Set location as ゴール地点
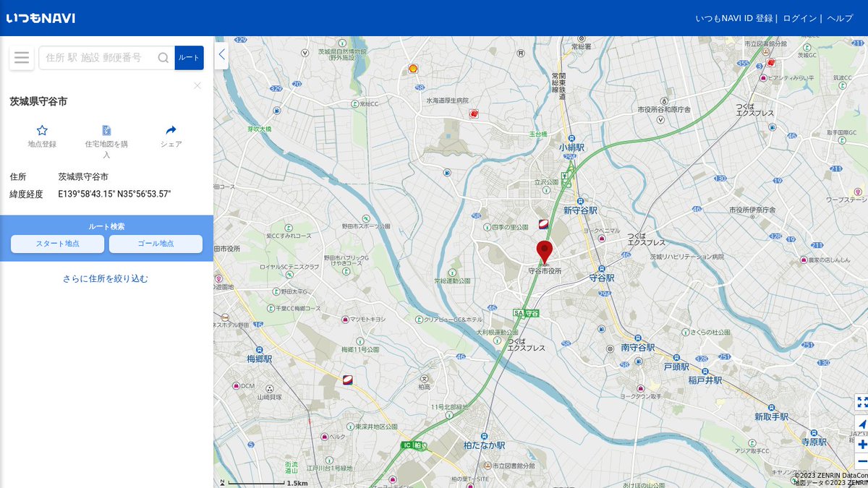The width and height of the screenshot is (868, 488). tap(156, 244)
